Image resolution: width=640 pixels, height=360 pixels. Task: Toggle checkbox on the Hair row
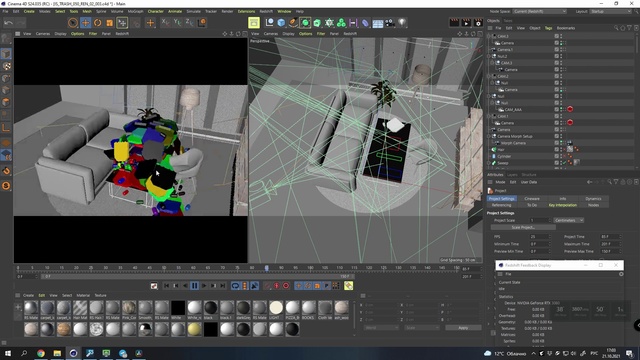coord(556,149)
